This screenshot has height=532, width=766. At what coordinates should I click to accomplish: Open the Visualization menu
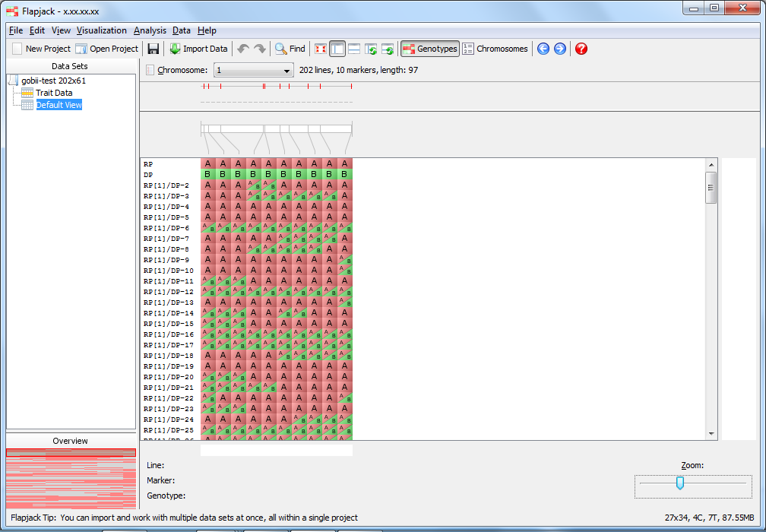pos(102,30)
